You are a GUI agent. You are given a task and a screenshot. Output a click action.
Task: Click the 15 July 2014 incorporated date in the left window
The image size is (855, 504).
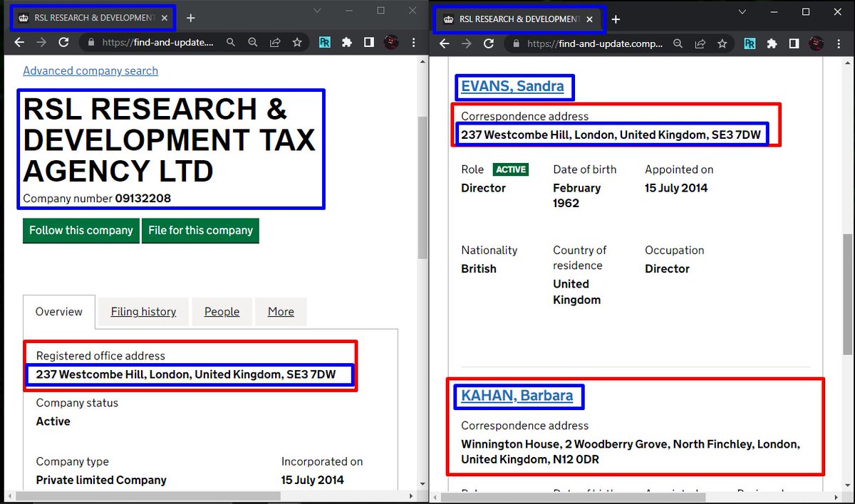[x=313, y=480]
